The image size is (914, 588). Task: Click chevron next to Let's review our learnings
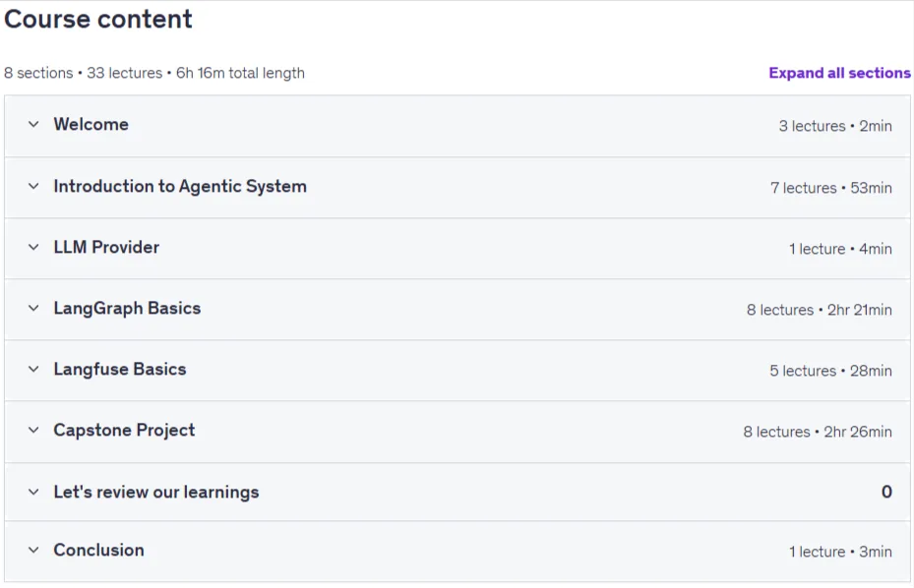33,492
